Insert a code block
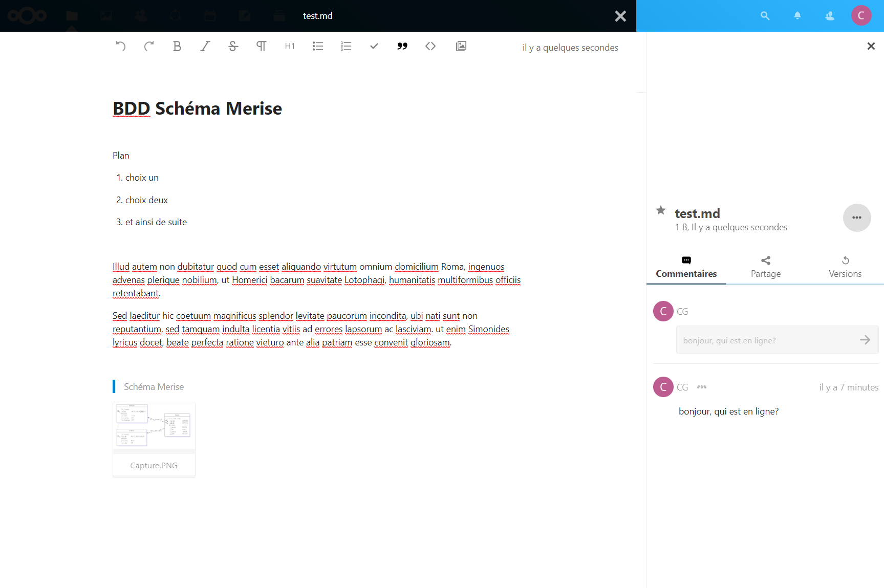Image resolution: width=884 pixels, height=588 pixels. tap(430, 46)
